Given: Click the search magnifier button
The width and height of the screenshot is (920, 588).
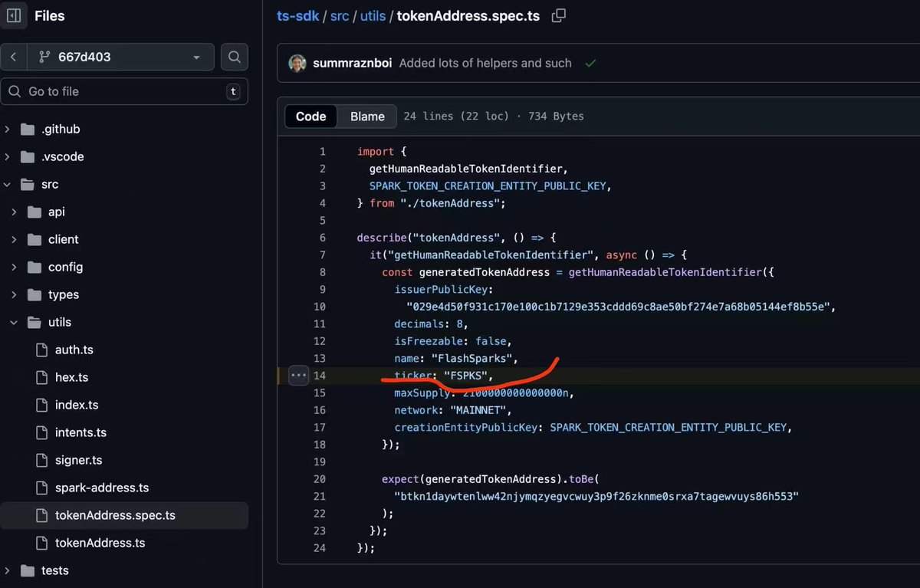Looking at the screenshot, I should 235,57.
